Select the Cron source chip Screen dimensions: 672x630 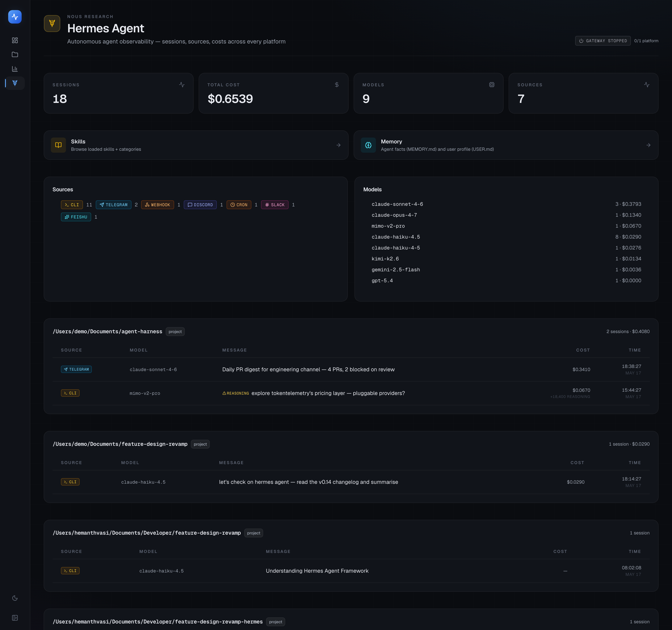239,205
